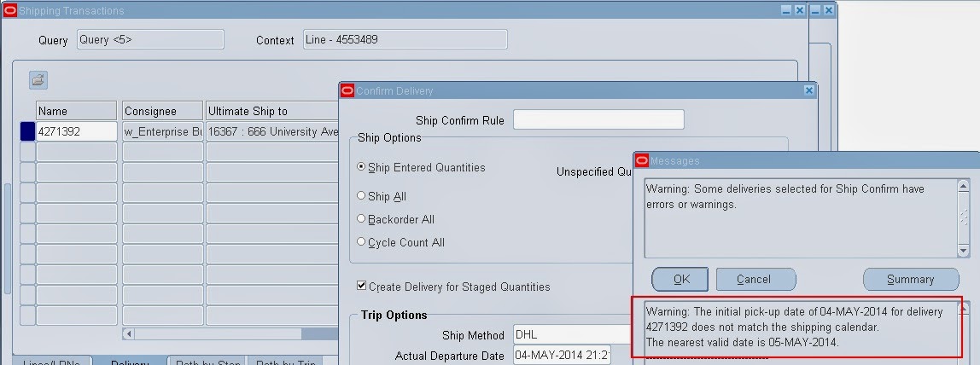Click the pick-up date warning text
The image size is (980, 365).
(x=795, y=327)
